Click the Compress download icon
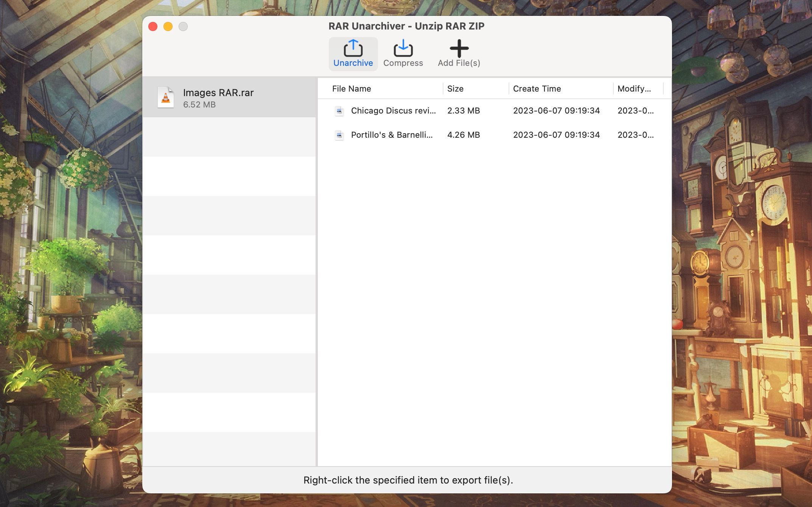Viewport: 812px width, 507px height. tap(403, 48)
